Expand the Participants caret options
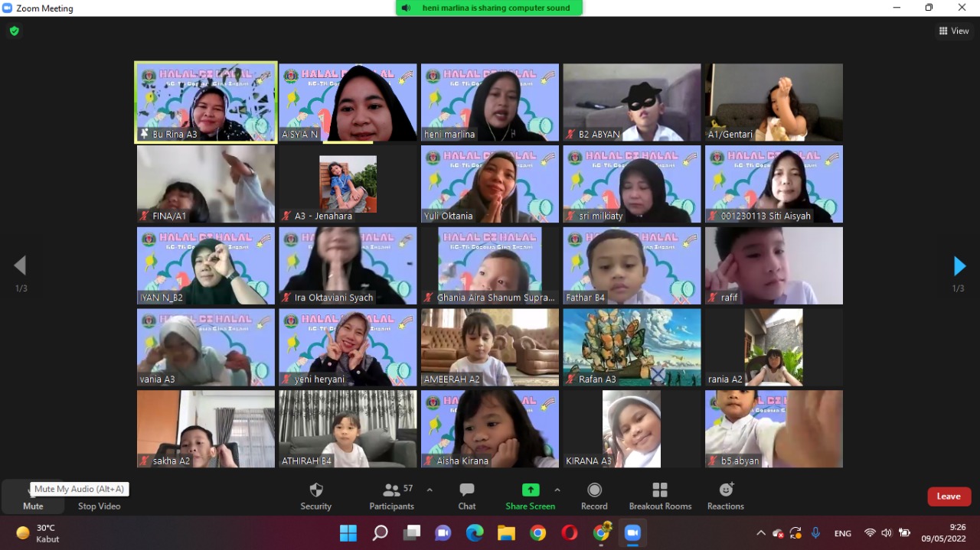Screen dimensions: 980x550 pyautogui.click(x=430, y=490)
